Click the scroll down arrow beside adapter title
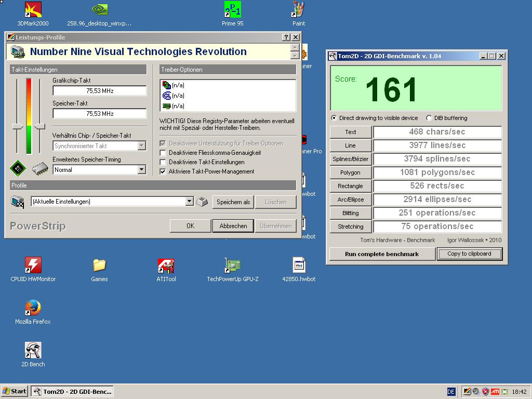 point(295,55)
